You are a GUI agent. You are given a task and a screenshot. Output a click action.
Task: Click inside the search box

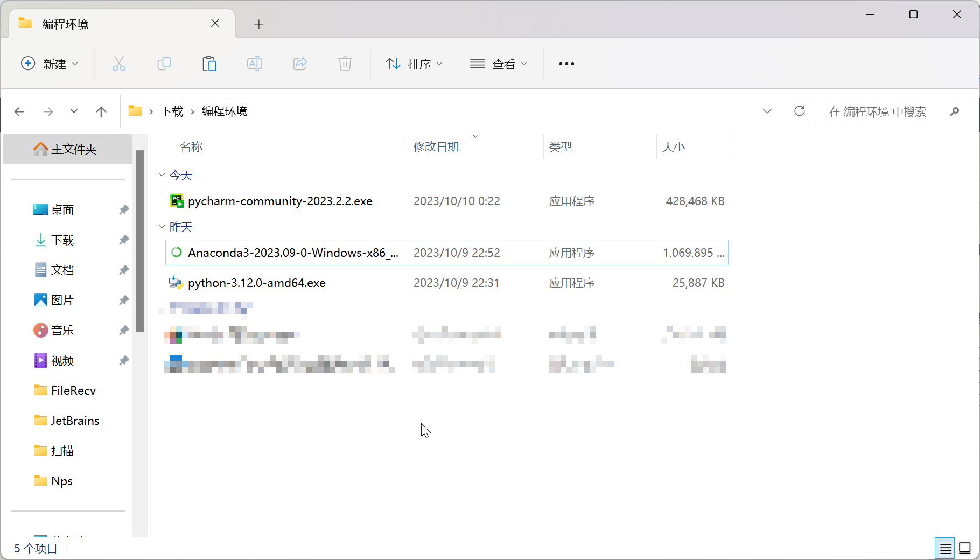888,111
